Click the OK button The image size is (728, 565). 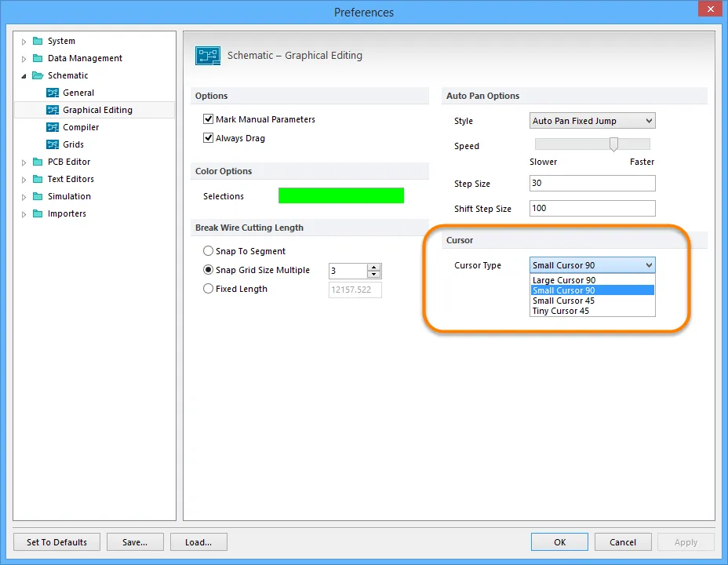click(x=559, y=542)
